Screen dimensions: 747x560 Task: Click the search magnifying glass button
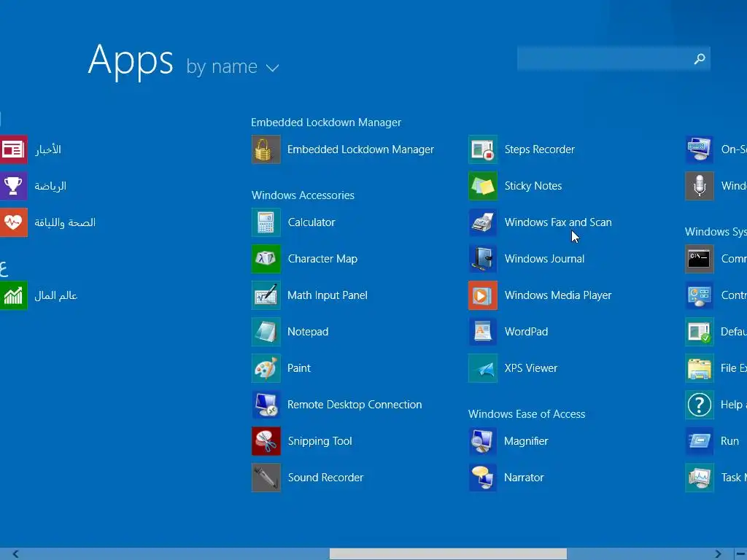(700, 58)
